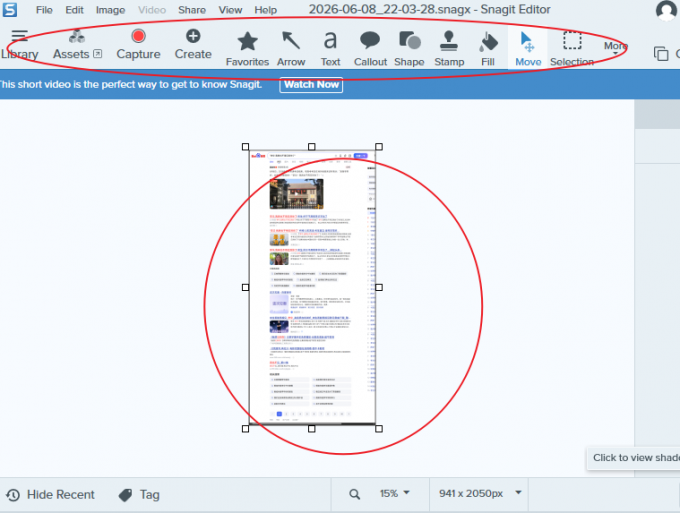Open the File menu
Viewport: 680px width, 513px height.
coord(44,10)
